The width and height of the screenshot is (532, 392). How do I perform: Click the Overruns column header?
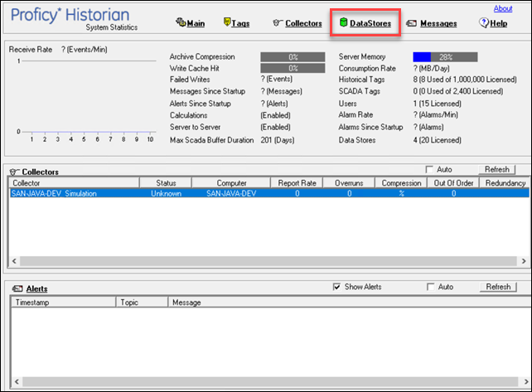[x=349, y=183]
